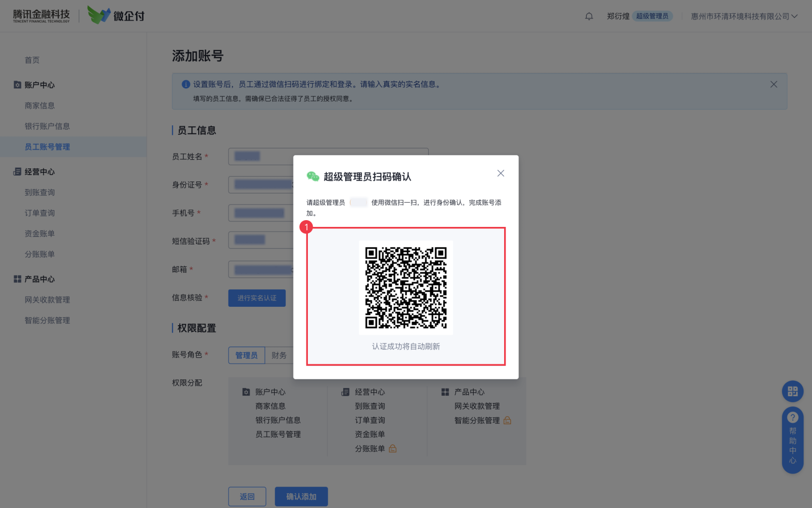Dismiss the blue info banner
This screenshot has width=812, height=508.
click(774, 84)
